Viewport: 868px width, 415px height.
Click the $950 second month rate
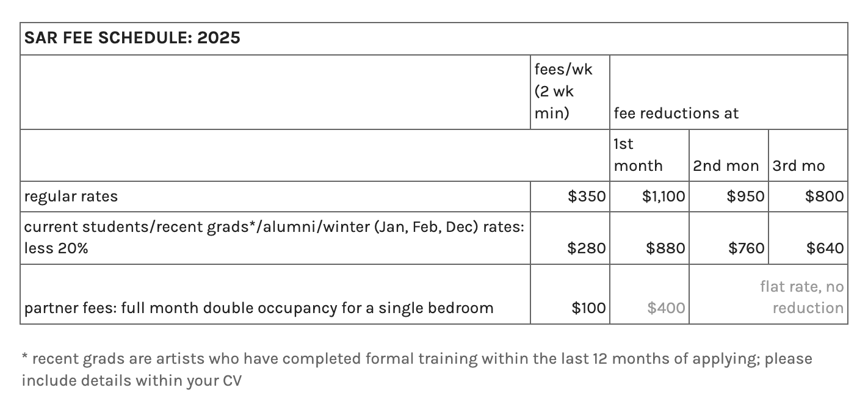tap(745, 197)
